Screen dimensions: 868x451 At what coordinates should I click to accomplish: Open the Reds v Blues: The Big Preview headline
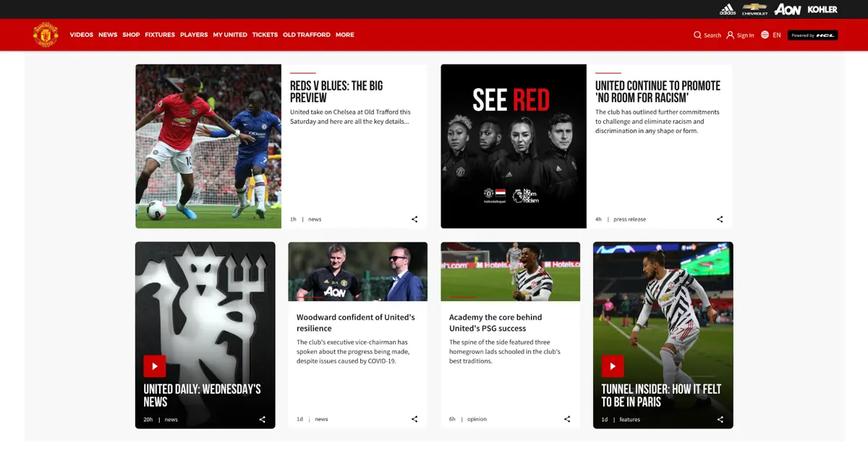tap(336, 92)
